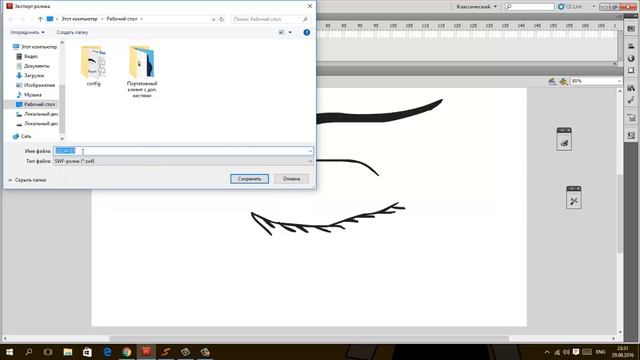The image size is (640, 360).
Task: Collapse folders with Скрыть папки
Action: tap(27, 180)
